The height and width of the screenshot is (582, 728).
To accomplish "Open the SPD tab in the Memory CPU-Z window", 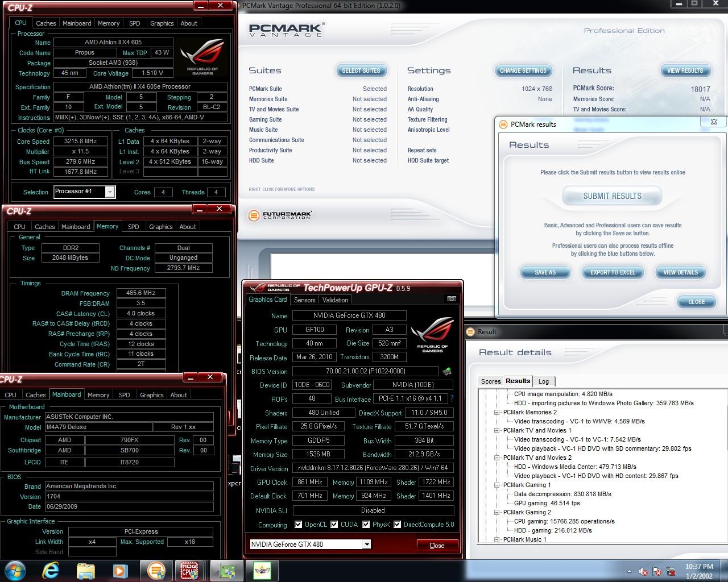I will point(134,226).
